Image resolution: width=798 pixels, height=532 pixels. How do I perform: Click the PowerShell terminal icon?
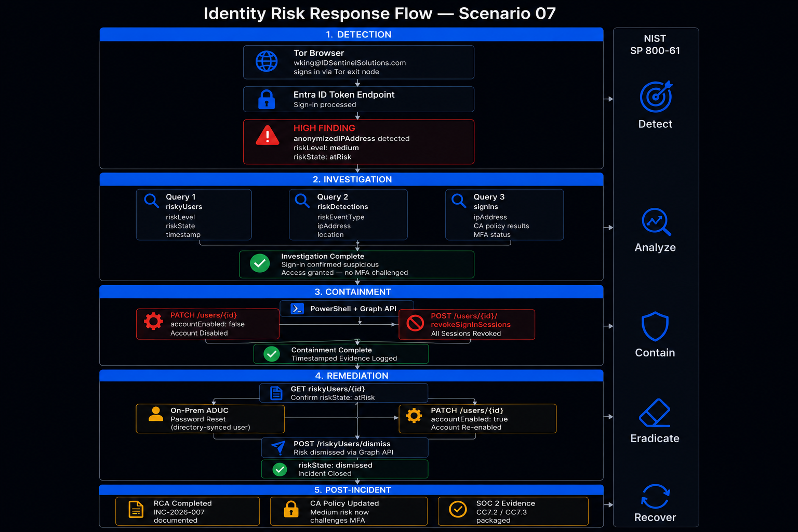[297, 309]
